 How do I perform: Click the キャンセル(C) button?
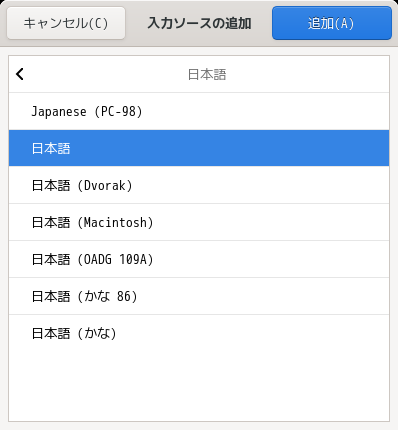point(66,23)
